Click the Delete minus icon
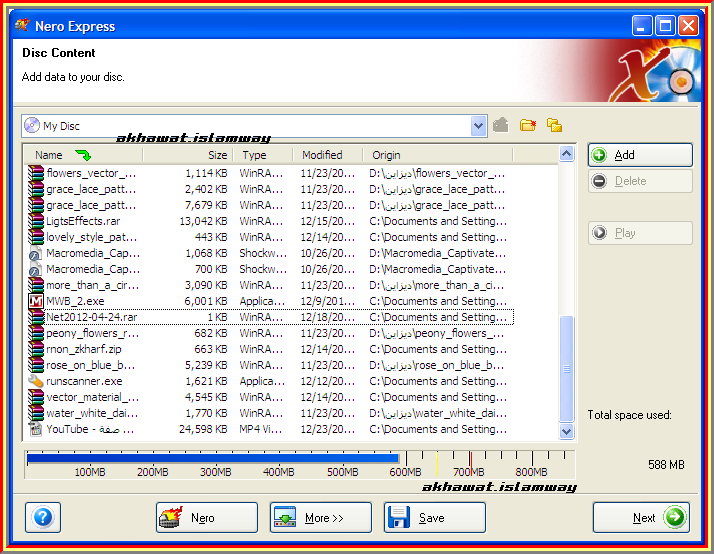 (599, 181)
